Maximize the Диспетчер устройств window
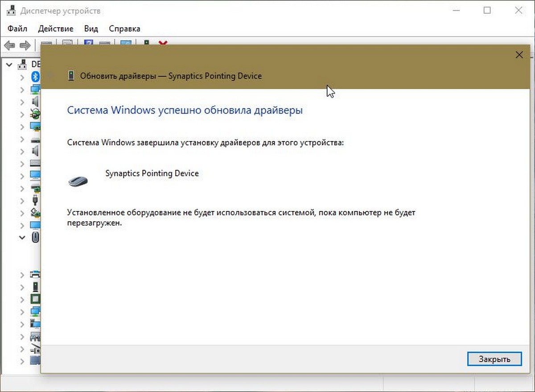This screenshot has width=535, height=392. [x=487, y=10]
